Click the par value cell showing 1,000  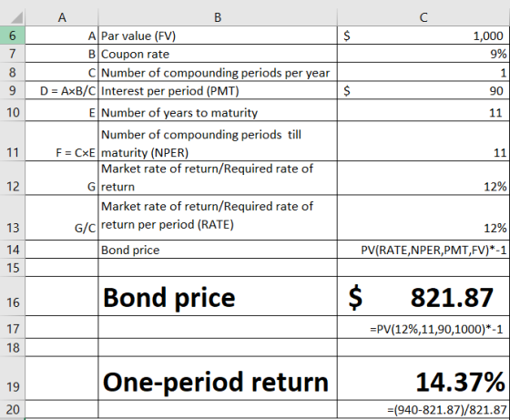tap(423, 36)
